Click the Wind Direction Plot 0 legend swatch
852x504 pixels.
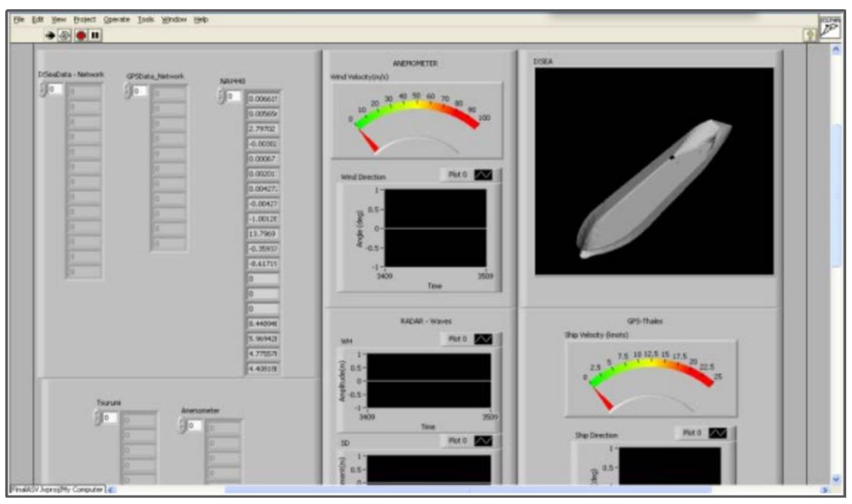point(483,175)
